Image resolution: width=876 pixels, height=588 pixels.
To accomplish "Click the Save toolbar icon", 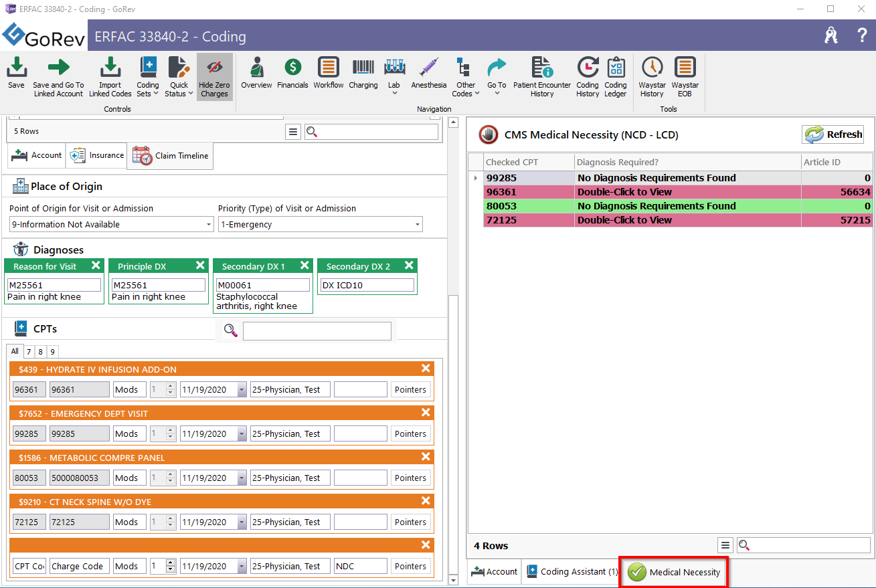I will click(16, 73).
